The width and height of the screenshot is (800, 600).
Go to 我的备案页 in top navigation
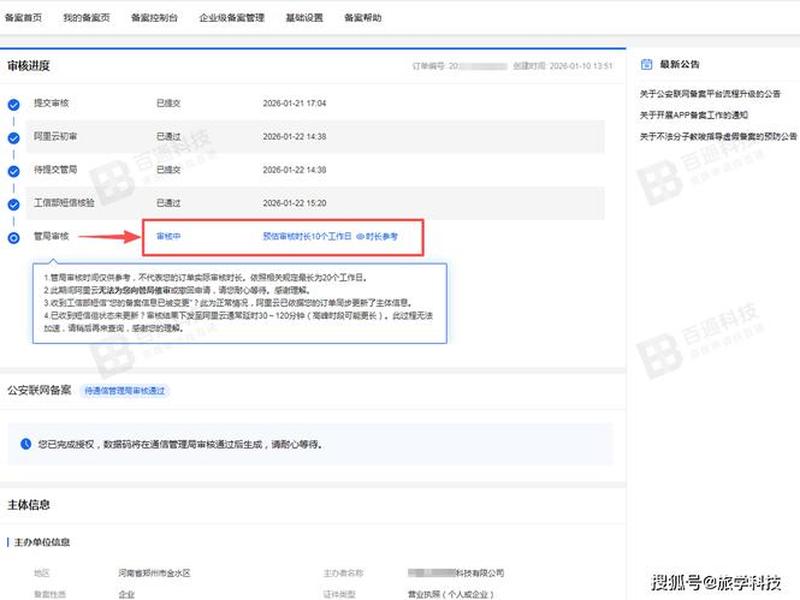tap(86, 18)
